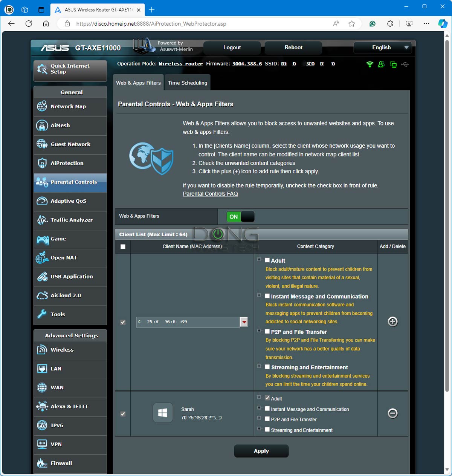Open Alexa & IFTTT settings
The image size is (452, 476).
(70, 407)
